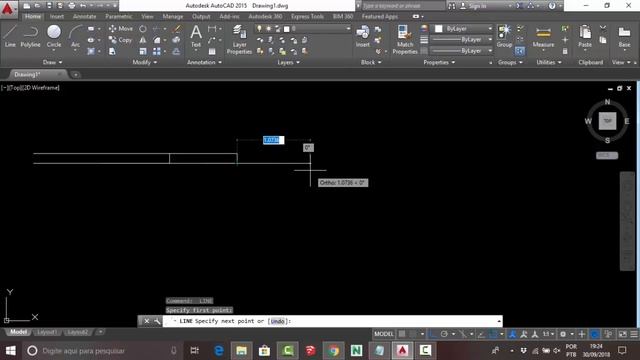Open the AutoCAD application menu
Screen dimensions: 640x360
click(x=8, y=8)
